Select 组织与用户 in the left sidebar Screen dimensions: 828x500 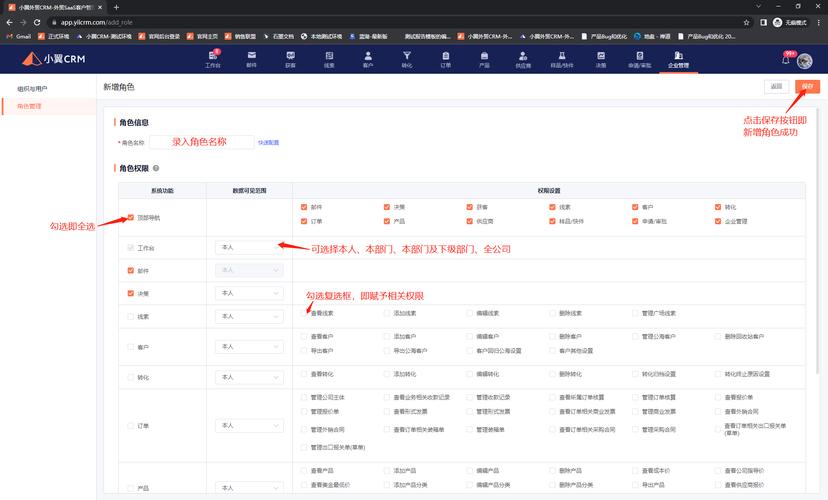[32, 89]
